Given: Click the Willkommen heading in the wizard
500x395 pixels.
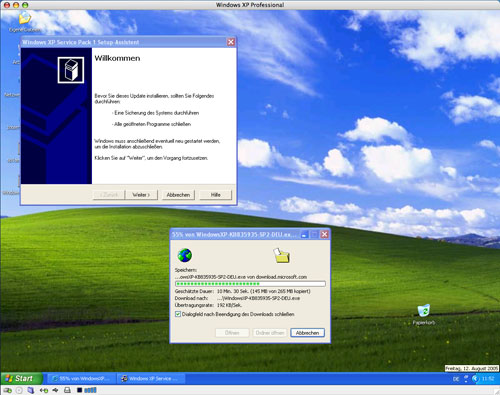Looking at the screenshot, I should coord(117,58).
